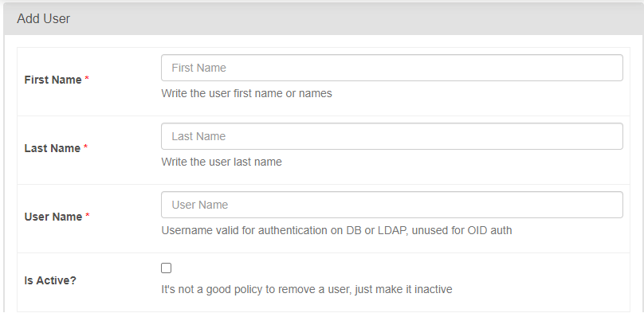Click the 'Is Active?' label
The height and width of the screenshot is (313, 644).
point(50,280)
